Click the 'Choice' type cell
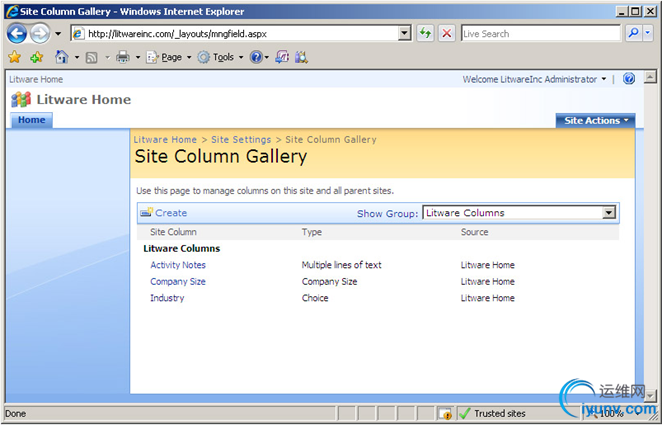Screen dimensions: 662x425 (315, 298)
